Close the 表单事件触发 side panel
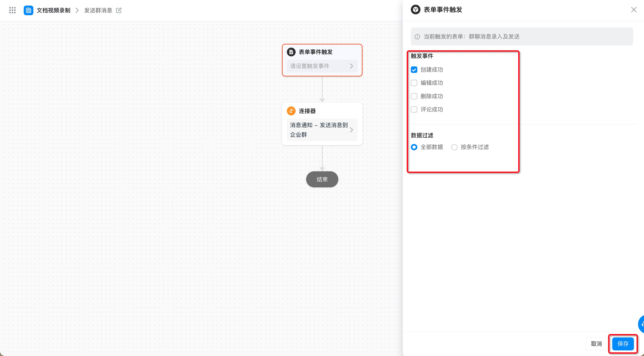644x356 pixels. (x=634, y=10)
